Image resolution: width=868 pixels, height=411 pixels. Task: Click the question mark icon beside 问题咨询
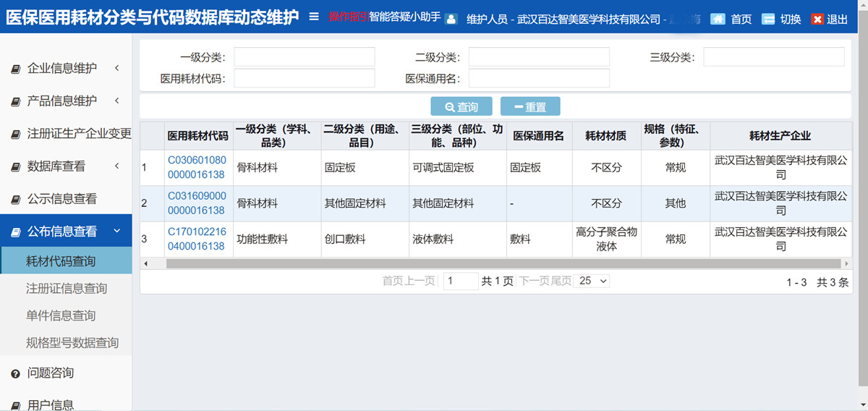coord(15,373)
